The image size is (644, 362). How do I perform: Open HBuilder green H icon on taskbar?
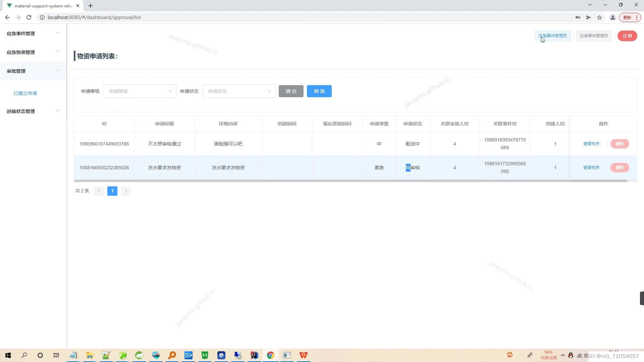205,355
